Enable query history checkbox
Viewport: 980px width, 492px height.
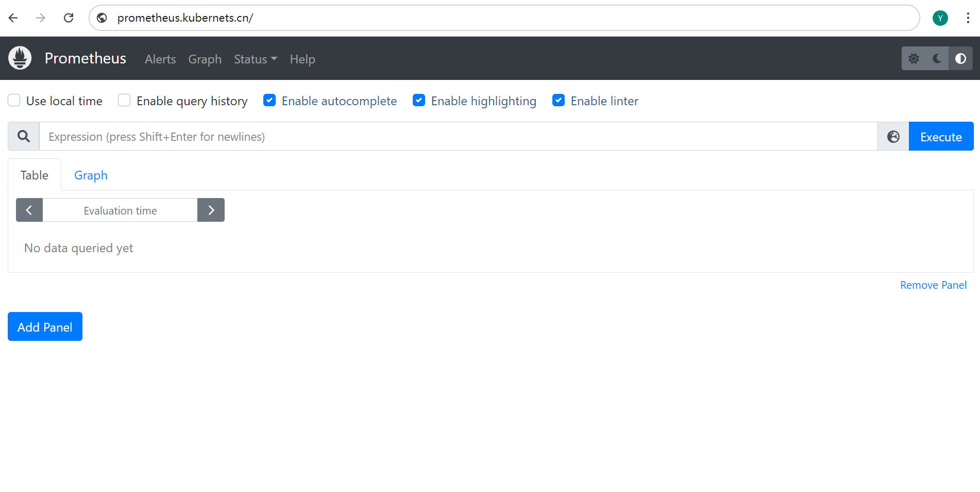tap(124, 100)
